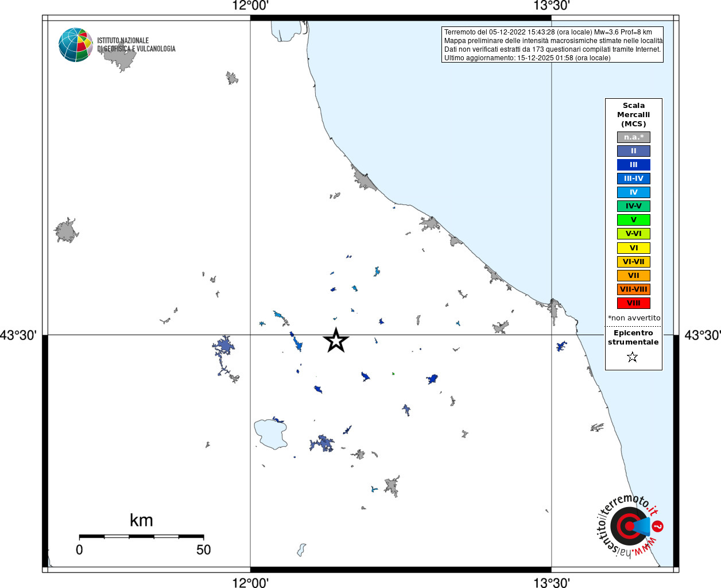Click the IV-V teal green legend swatch
This screenshot has height=588, width=721.
click(x=633, y=206)
